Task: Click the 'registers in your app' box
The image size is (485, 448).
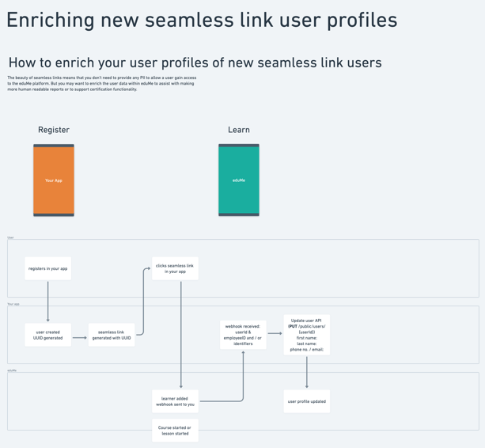Action: point(48,268)
